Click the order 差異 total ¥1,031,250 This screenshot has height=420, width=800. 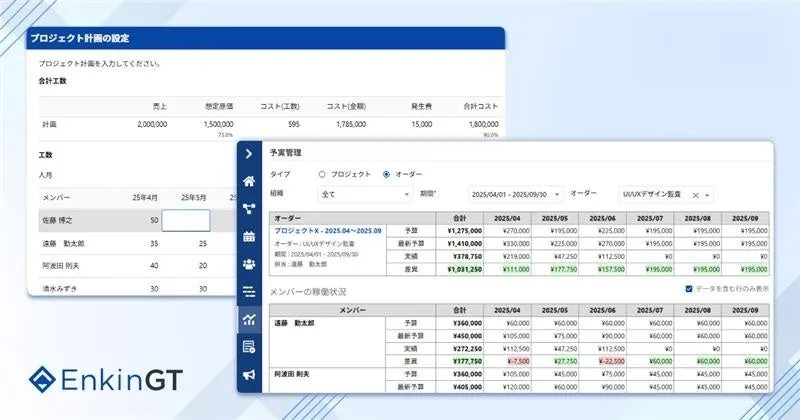point(464,269)
